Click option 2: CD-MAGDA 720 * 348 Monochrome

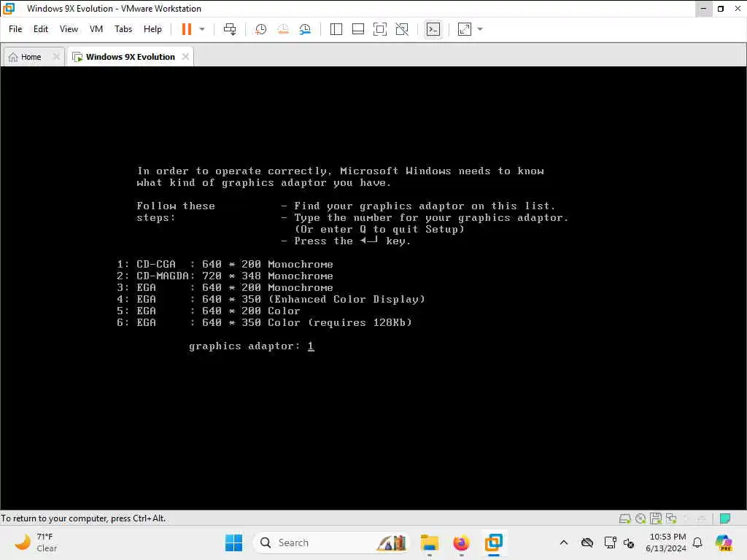coord(225,276)
